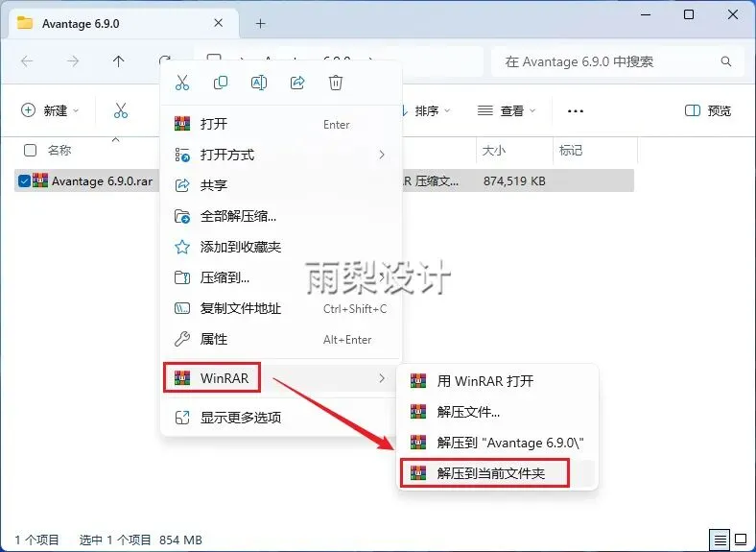Click the rename icon in context menu

point(259,83)
